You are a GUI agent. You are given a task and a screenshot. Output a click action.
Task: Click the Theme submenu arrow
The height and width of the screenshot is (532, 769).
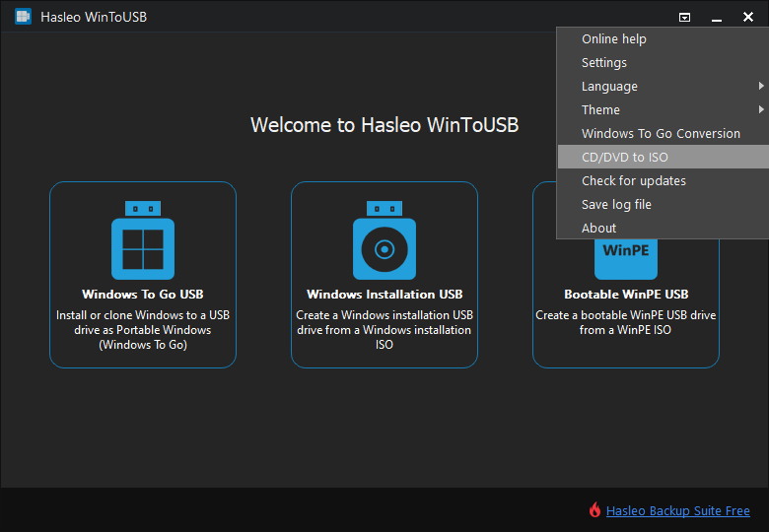(x=761, y=109)
